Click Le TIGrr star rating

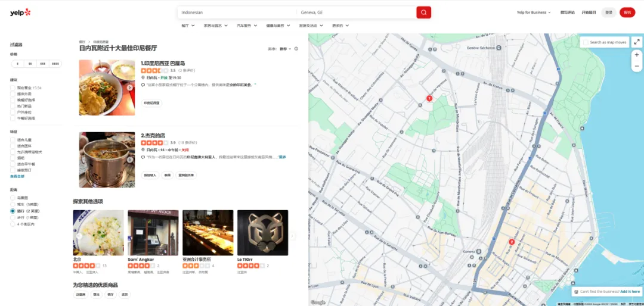(251, 266)
